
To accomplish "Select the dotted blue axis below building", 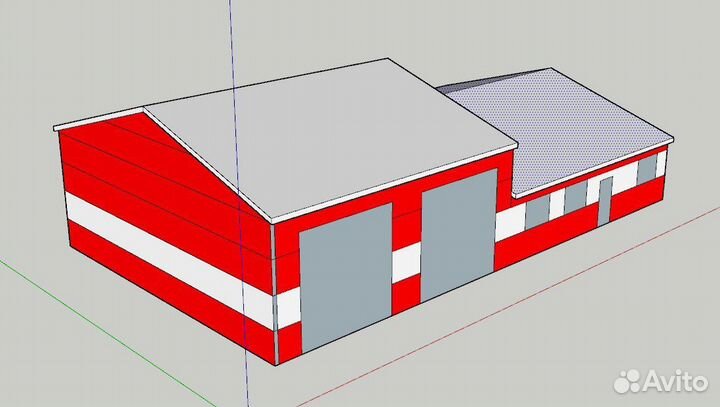I will click(x=249, y=385).
